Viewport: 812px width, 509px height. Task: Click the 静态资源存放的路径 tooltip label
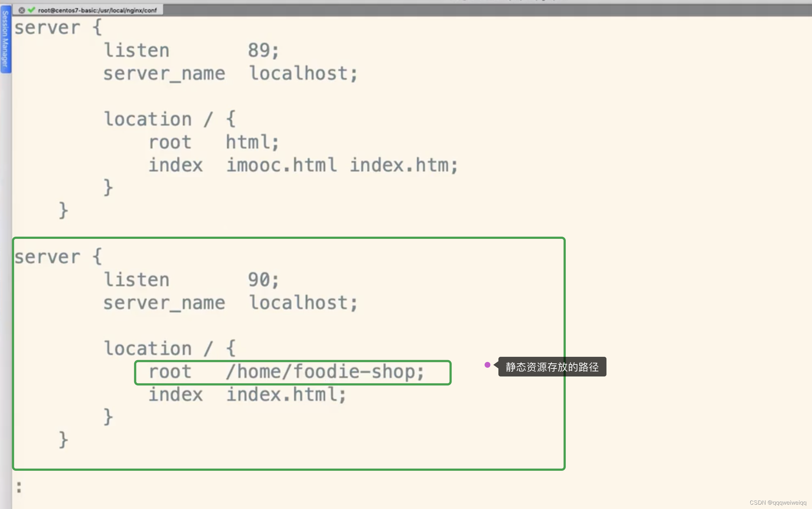click(x=552, y=367)
